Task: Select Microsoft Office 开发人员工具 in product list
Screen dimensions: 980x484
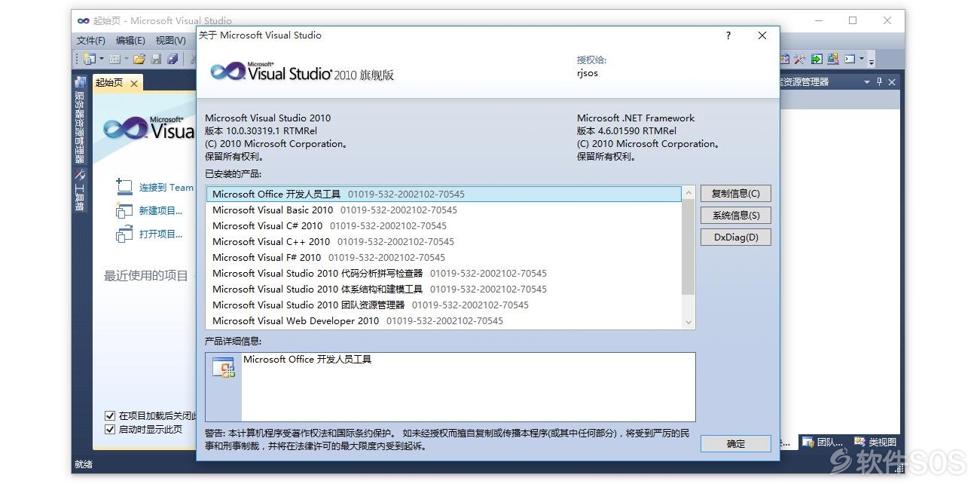Action: point(443,194)
